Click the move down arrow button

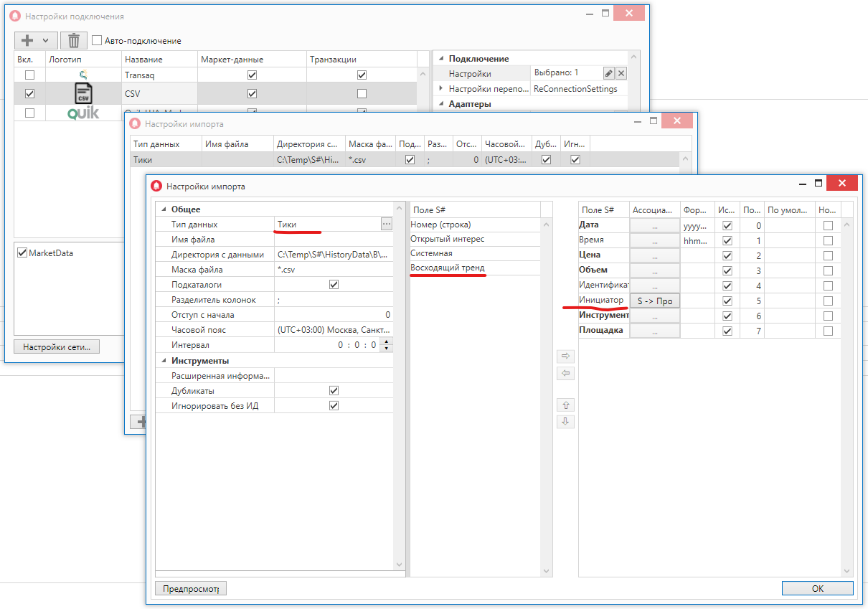coord(566,422)
